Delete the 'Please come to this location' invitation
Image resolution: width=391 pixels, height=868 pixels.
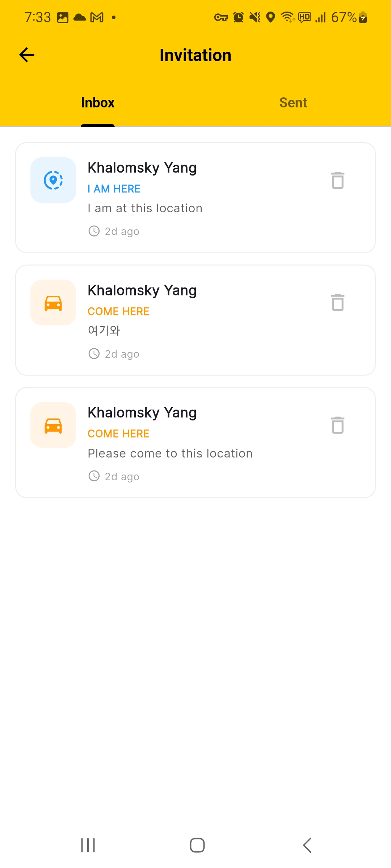pos(337,425)
